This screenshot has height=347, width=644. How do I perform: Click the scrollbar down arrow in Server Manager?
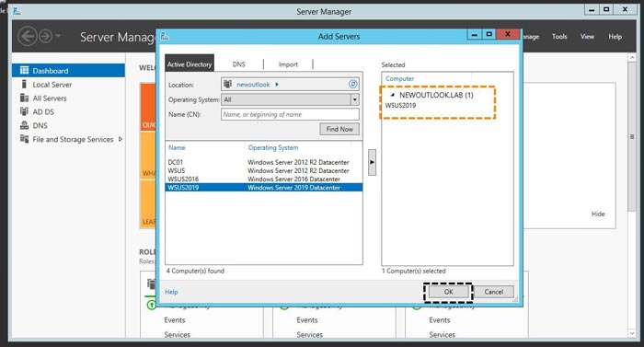(x=632, y=334)
